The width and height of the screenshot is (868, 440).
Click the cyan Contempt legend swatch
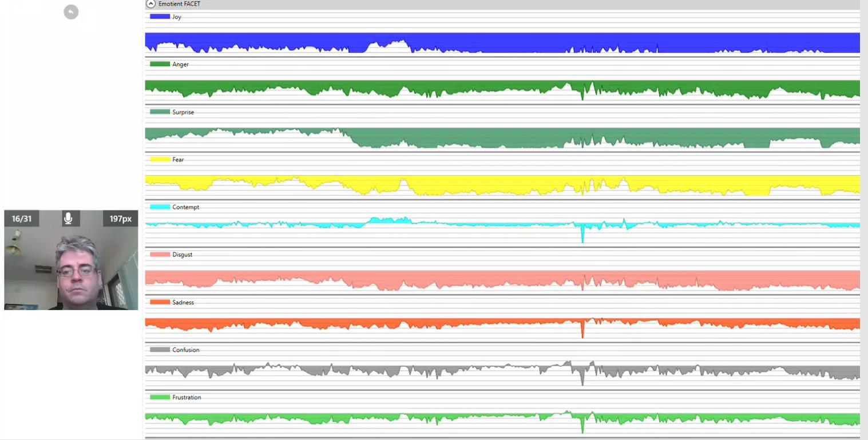(160, 207)
